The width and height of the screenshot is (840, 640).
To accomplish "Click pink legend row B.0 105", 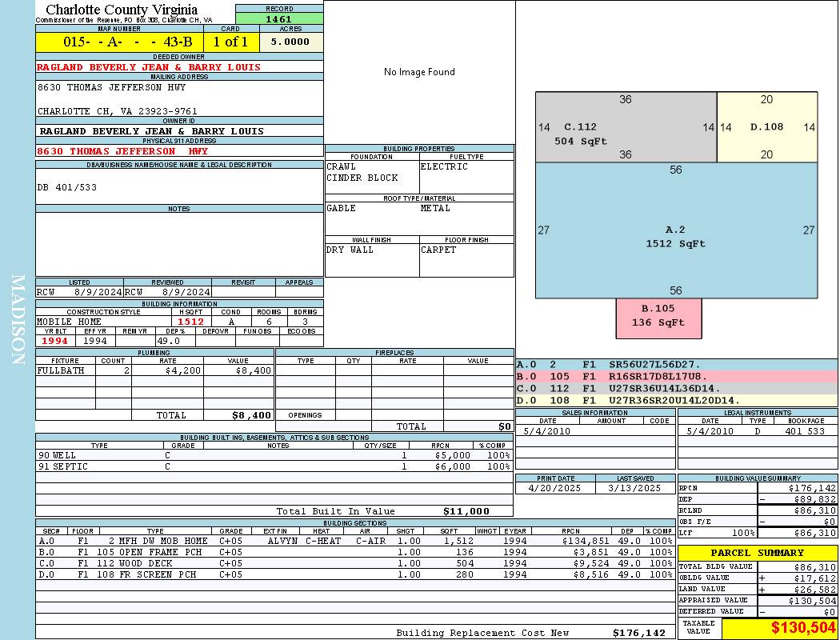I will pos(677,377).
